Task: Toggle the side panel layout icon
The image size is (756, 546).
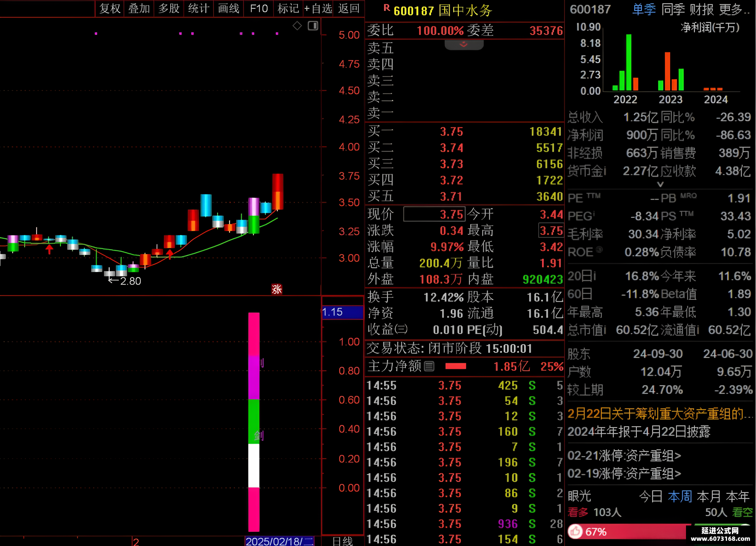Action: click(313, 26)
